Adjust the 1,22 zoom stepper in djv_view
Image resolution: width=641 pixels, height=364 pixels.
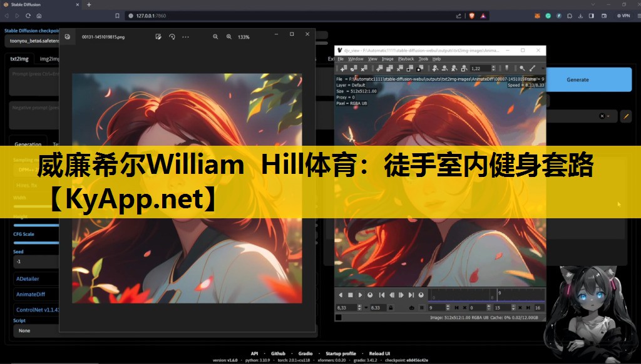pyautogui.click(x=493, y=68)
